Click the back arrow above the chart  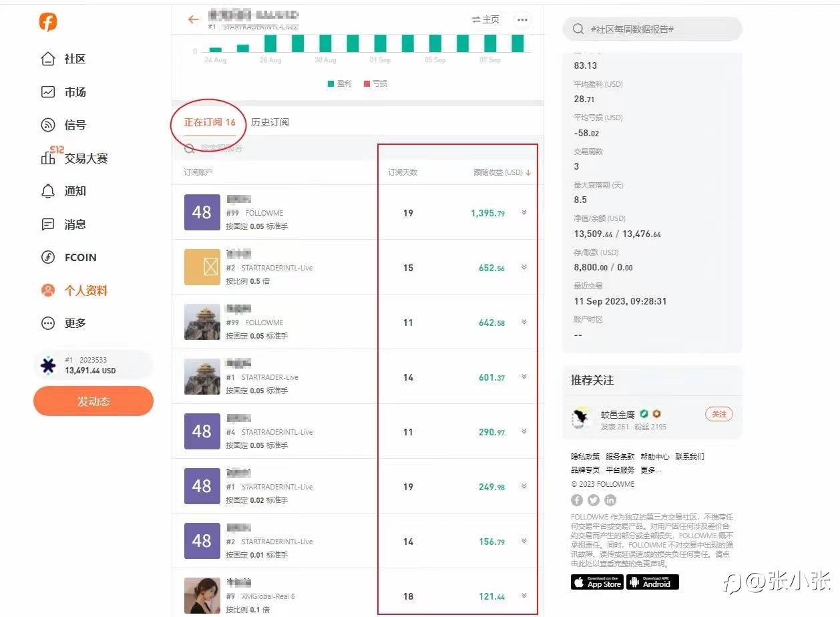(x=194, y=19)
